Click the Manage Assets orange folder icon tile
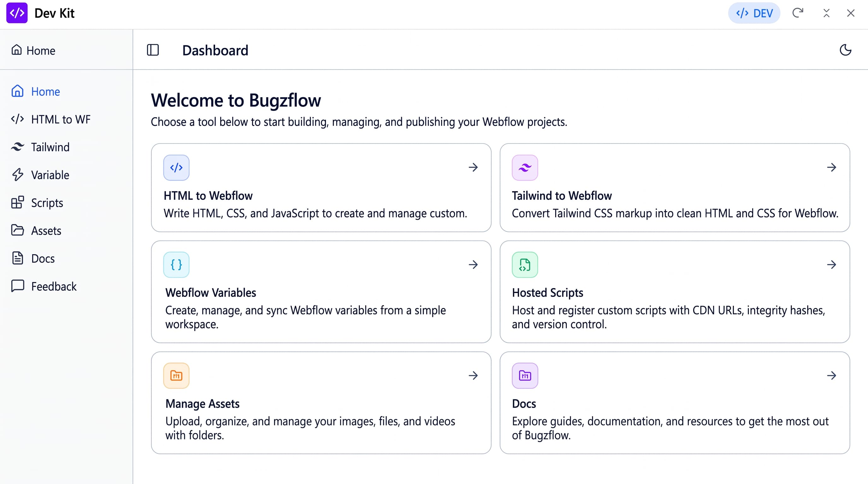 176,376
